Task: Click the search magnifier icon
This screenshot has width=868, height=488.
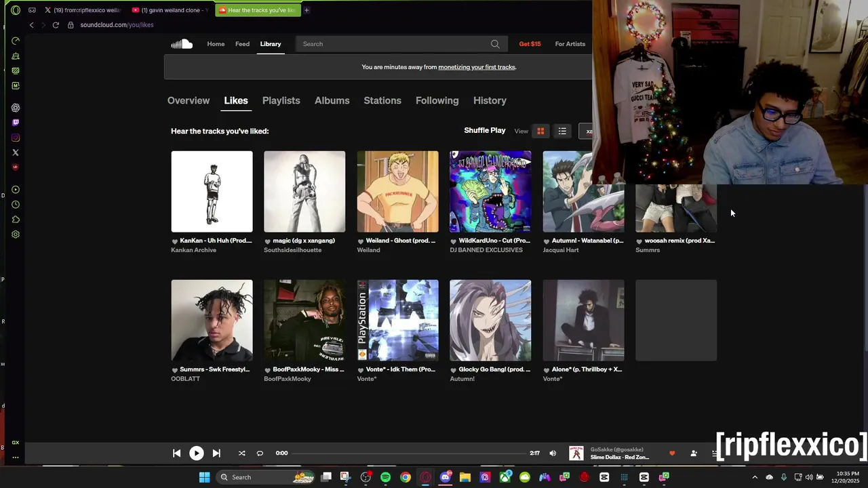Action: click(x=495, y=44)
